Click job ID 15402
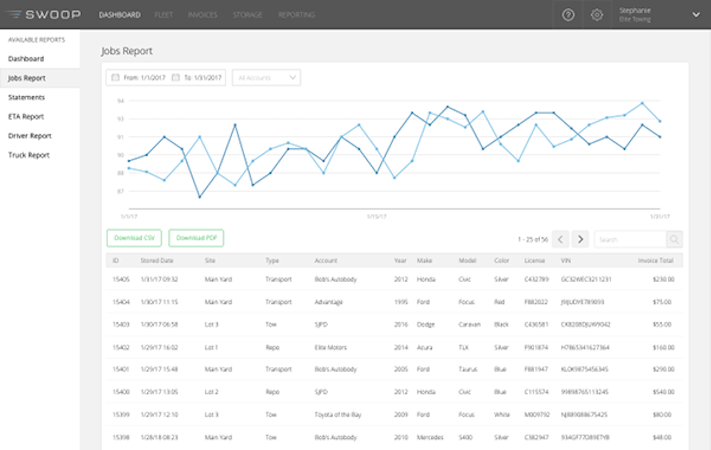Viewport: 711px width, 450px height. coord(121,347)
